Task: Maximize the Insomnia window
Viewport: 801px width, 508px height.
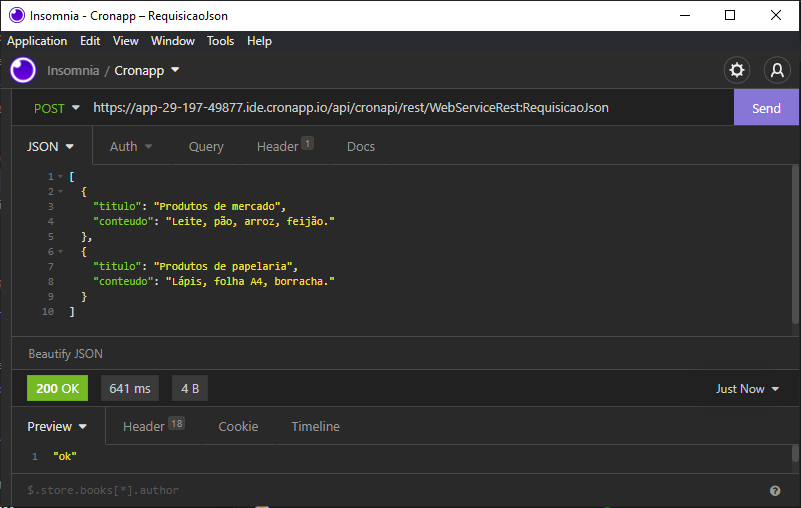Action: click(x=730, y=15)
